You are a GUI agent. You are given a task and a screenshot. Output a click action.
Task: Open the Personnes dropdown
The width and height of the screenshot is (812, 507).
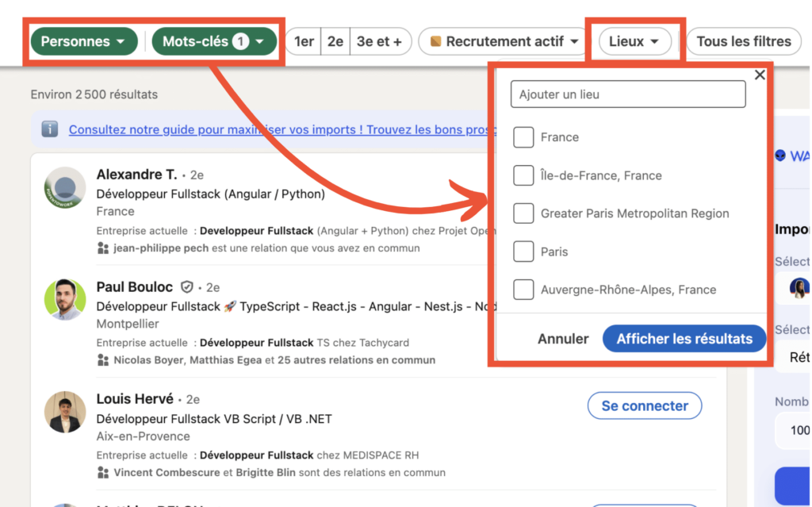tap(84, 41)
